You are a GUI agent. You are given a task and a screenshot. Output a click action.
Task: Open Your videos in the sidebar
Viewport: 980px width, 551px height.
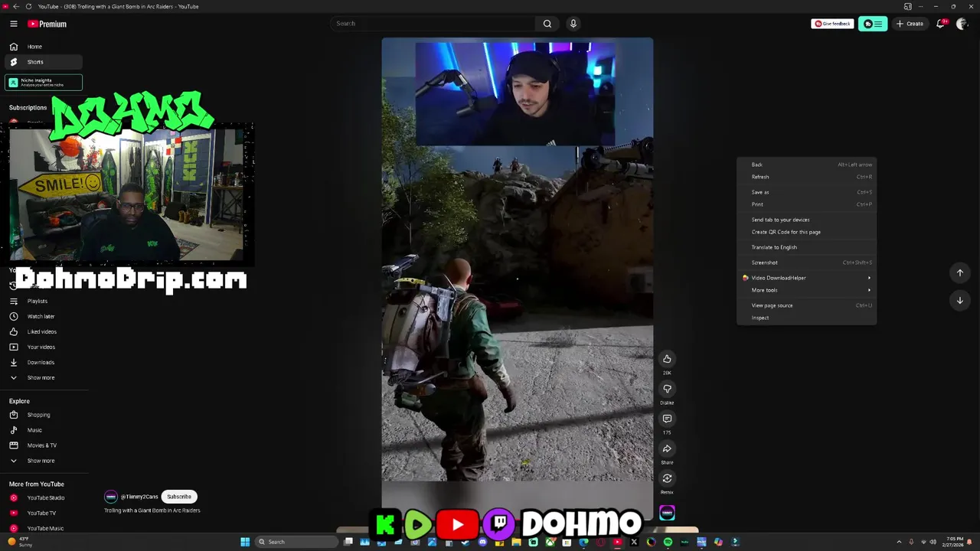tap(43, 347)
